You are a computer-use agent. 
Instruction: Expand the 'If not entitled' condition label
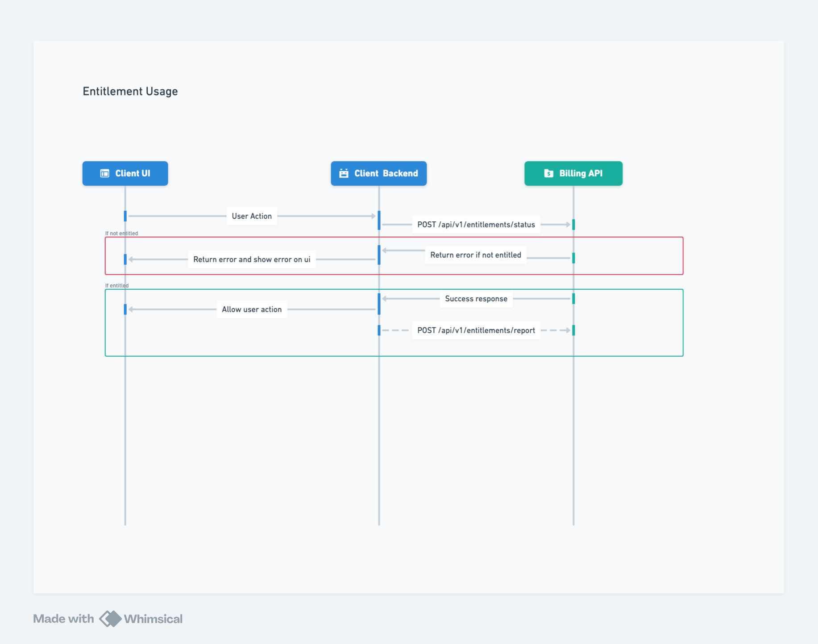coord(121,233)
